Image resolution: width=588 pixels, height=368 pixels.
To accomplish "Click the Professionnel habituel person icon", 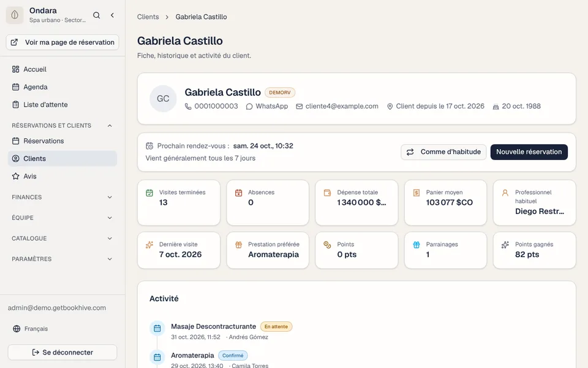I will (x=505, y=193).
